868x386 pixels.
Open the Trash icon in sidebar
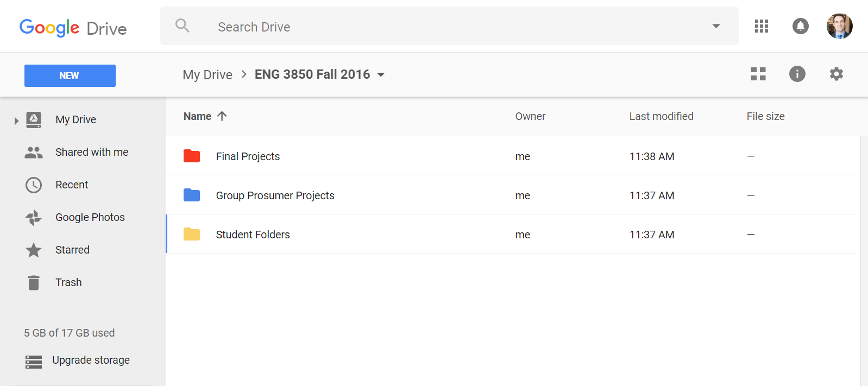34,282
